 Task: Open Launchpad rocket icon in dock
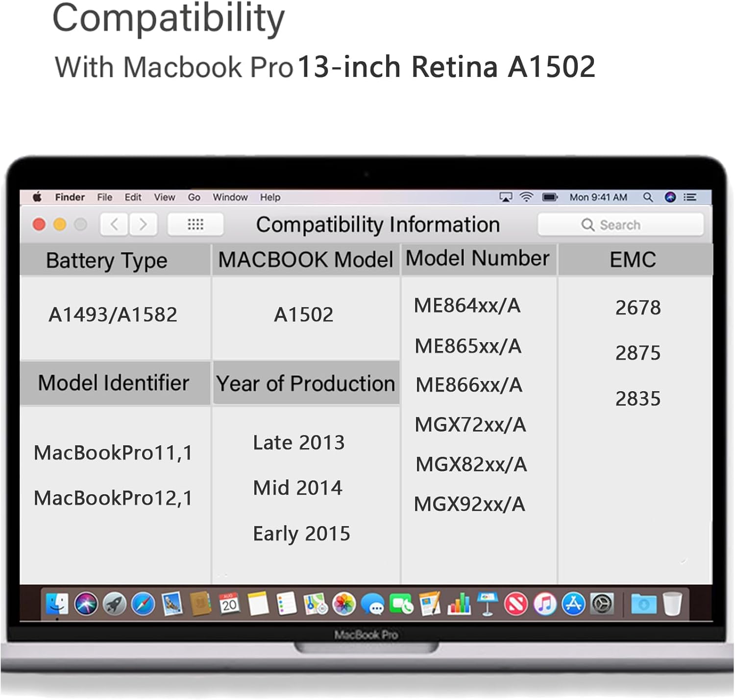(x=115, y=604)
